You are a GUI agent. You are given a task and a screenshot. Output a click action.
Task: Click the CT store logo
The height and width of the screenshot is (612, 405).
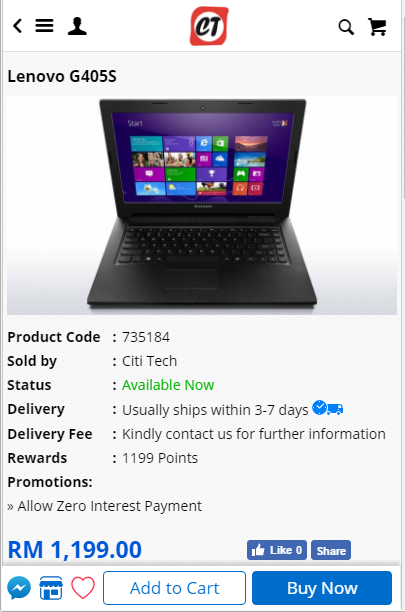pyautogui.click(x=209, y=26)
